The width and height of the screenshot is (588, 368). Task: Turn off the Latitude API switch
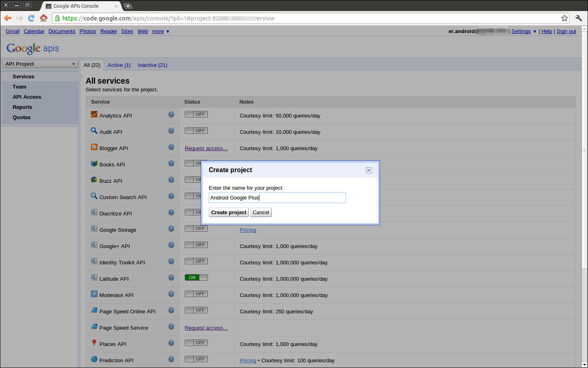196,278
